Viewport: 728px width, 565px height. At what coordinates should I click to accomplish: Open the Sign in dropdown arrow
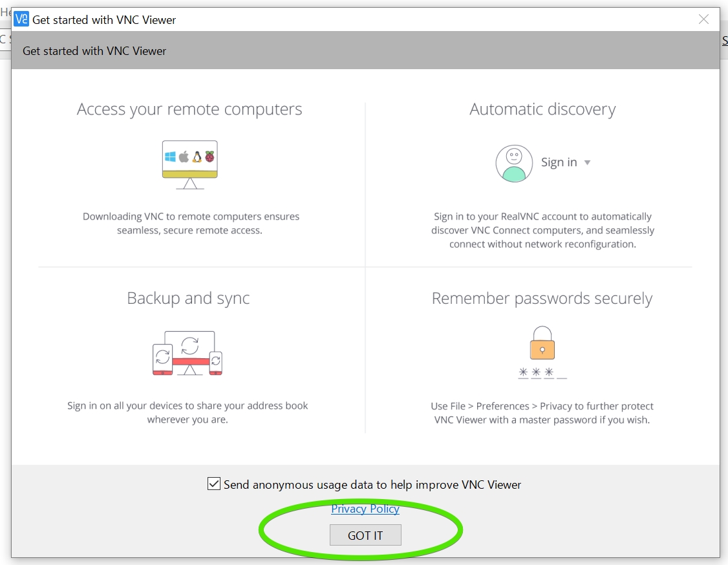(x=588, y=163)
